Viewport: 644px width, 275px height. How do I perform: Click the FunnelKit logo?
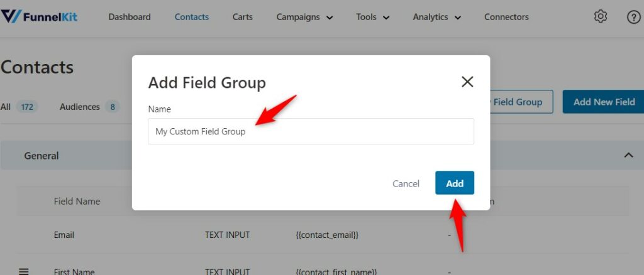pos(39,17)
